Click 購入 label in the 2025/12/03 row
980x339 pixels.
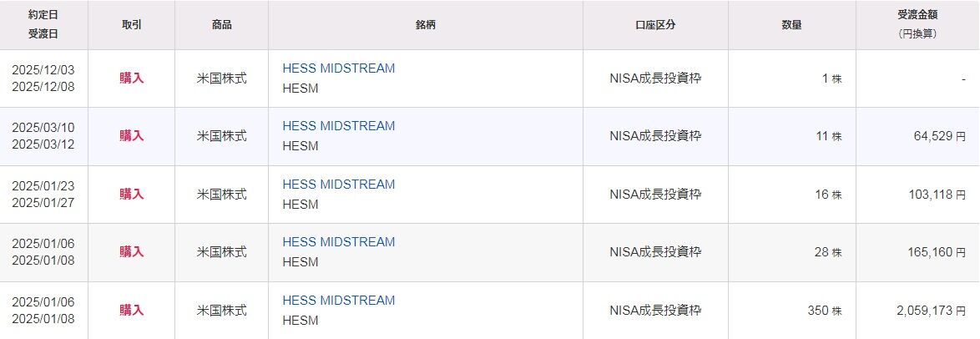click(x=131, y=78)
